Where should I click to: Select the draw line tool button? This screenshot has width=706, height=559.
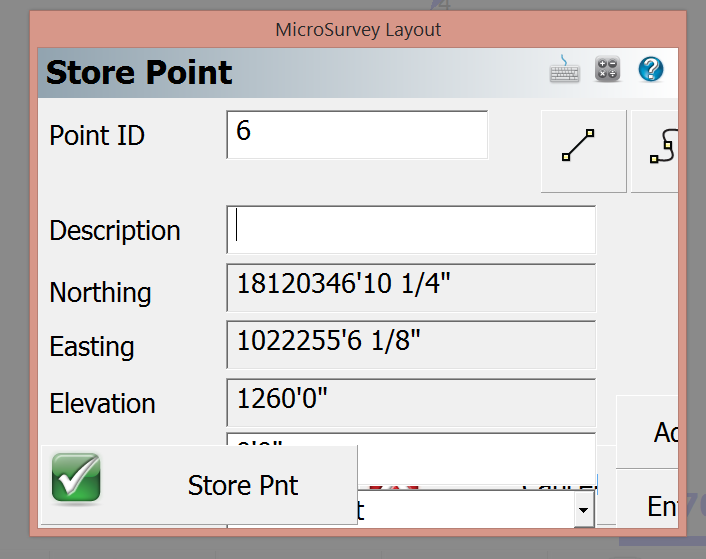[583, 151]
